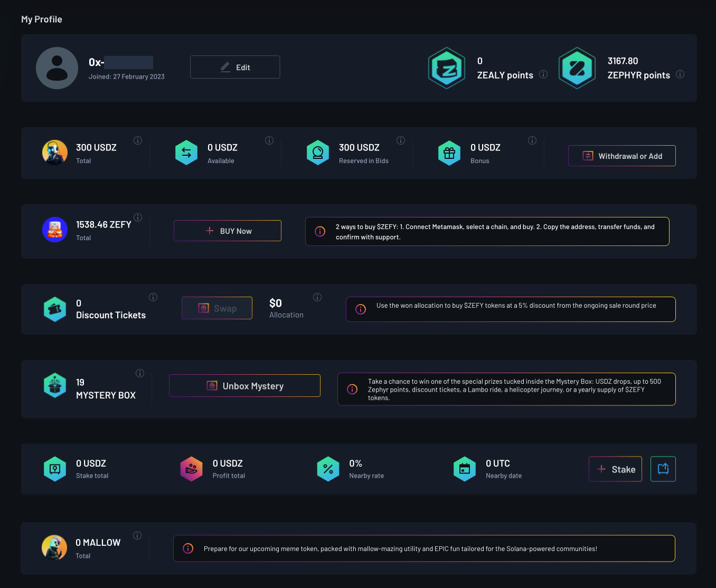Screen dimensions: 716x588
Task: Click info icon beside MYSTERY BOX
Action: (x=140, y=373)
